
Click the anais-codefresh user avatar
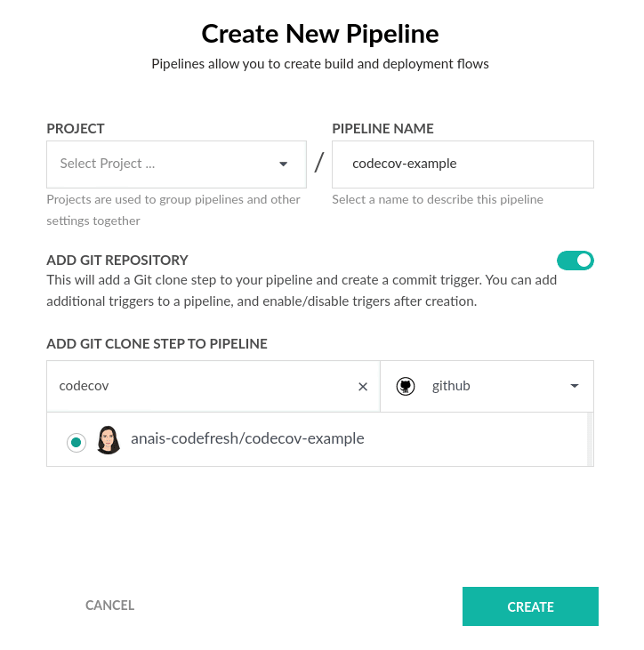click(109, 439)
